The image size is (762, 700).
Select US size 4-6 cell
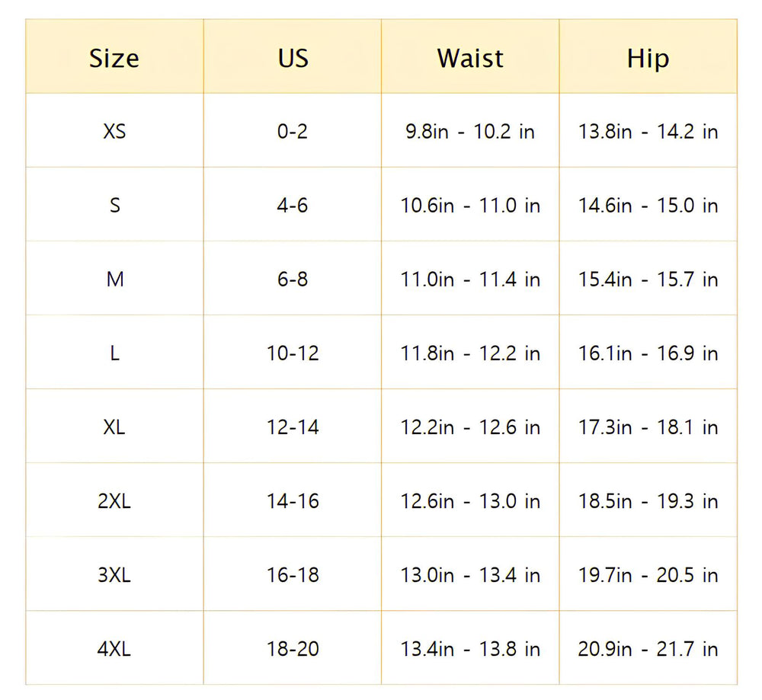point(293,206)
